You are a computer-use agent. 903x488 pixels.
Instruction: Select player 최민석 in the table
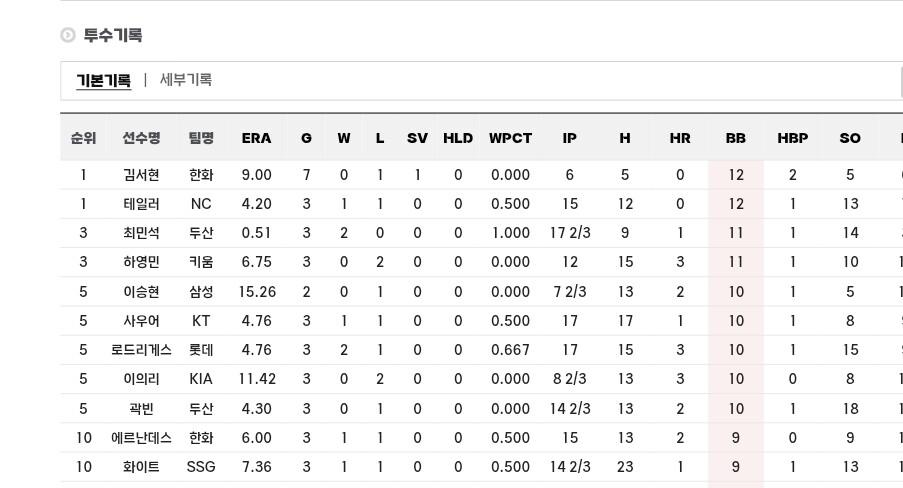(x=141, y=233)
